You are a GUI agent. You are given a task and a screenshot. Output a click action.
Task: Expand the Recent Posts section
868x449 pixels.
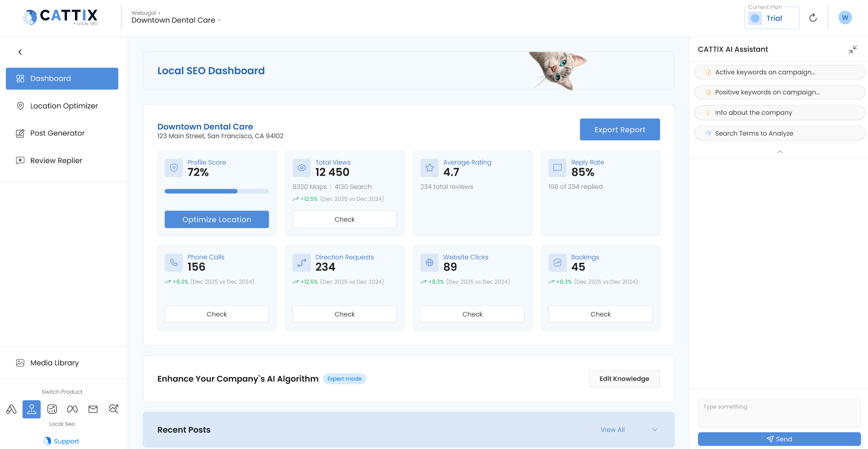[655, 430]
